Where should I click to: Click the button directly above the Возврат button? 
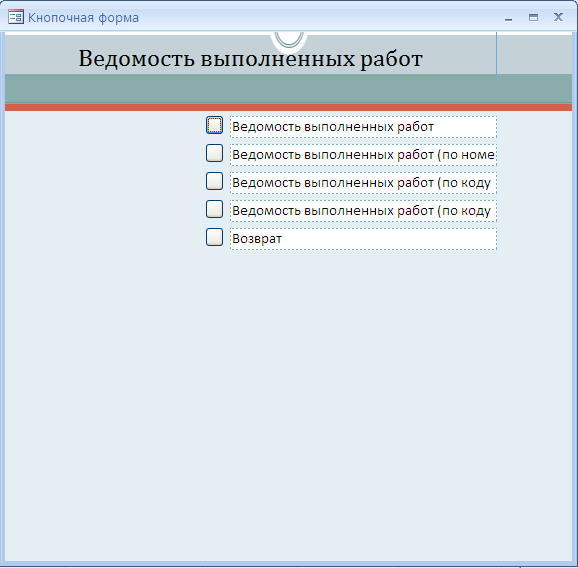point(214,209)
